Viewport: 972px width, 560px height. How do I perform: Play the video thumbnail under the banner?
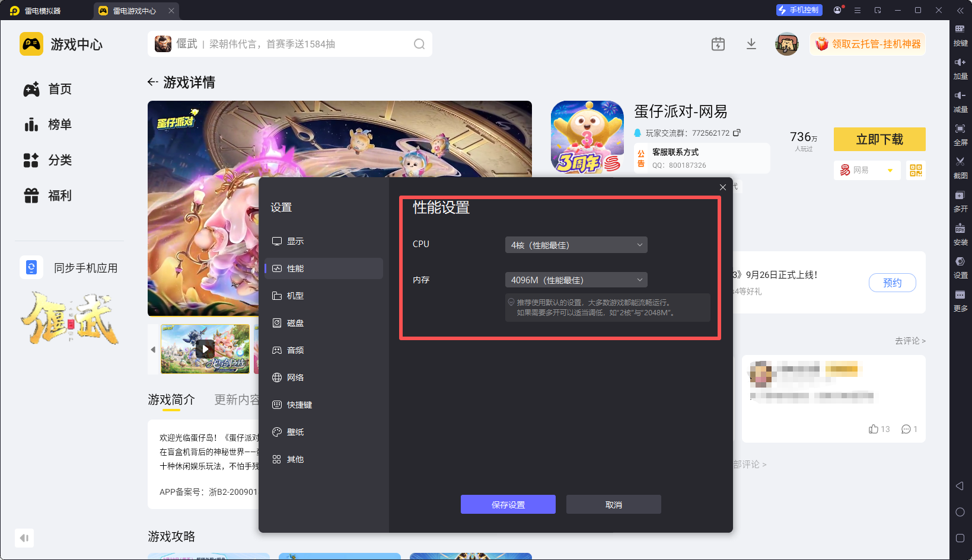[205, 349]
